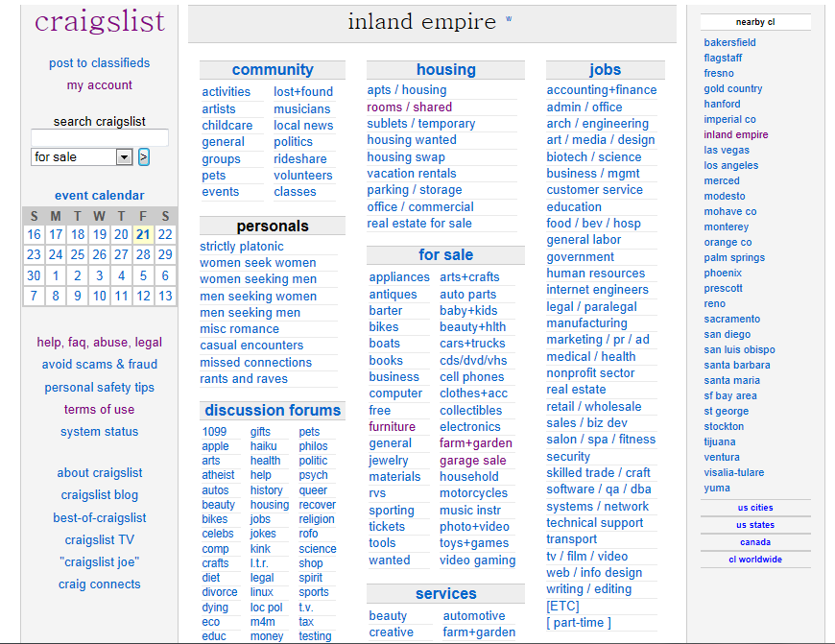This screenshot has height=644, width=835.
Task: Open 'rideshare' listings
Action: tap(300, 159)
